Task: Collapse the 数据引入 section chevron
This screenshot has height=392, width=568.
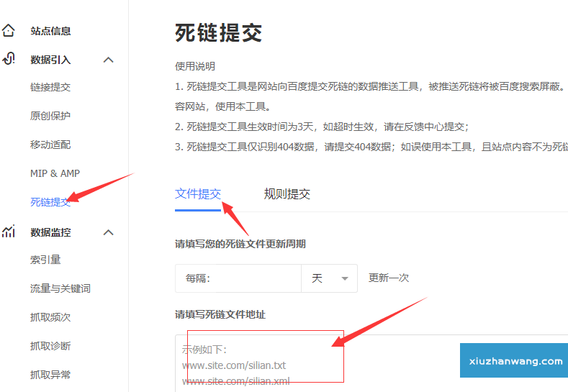Action: [x=109, y=60]
